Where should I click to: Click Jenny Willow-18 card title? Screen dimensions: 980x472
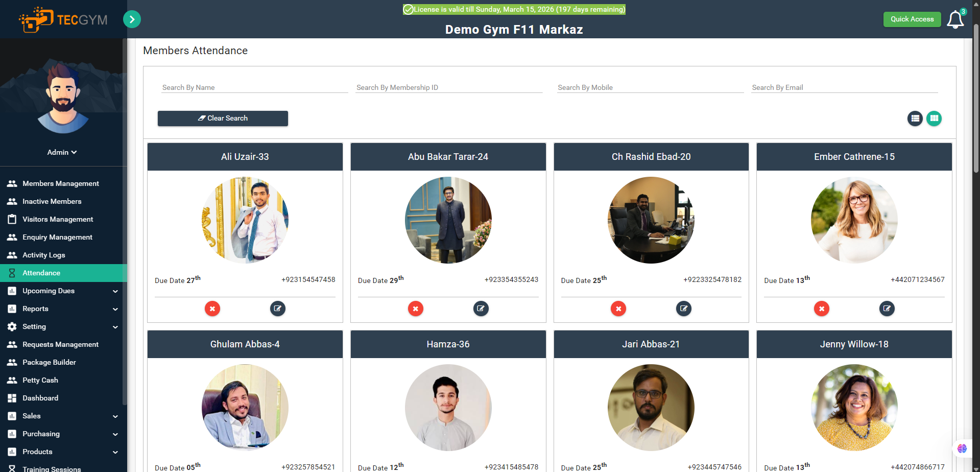854,344
